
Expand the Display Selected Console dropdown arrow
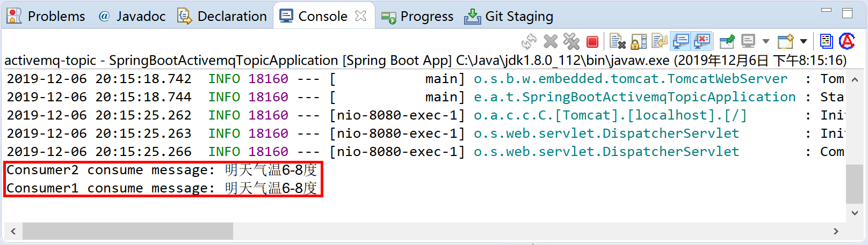click(x=766, y=42)
